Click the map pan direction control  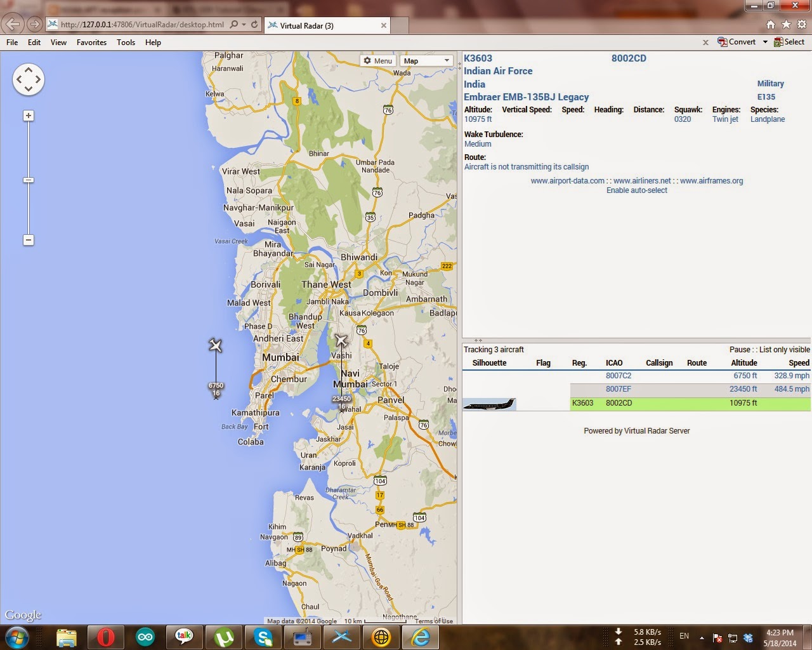point(29,79)
